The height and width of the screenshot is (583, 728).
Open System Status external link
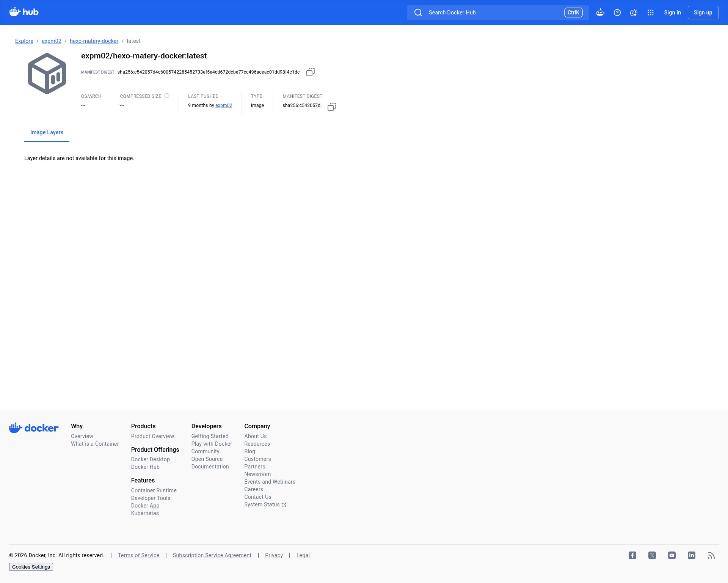265,504
